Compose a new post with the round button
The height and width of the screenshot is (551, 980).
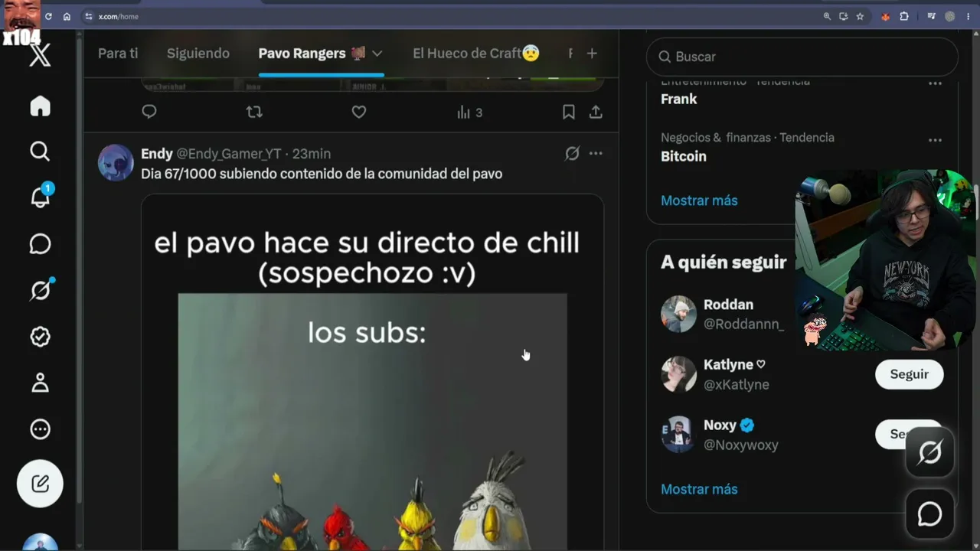coord(40,484)
